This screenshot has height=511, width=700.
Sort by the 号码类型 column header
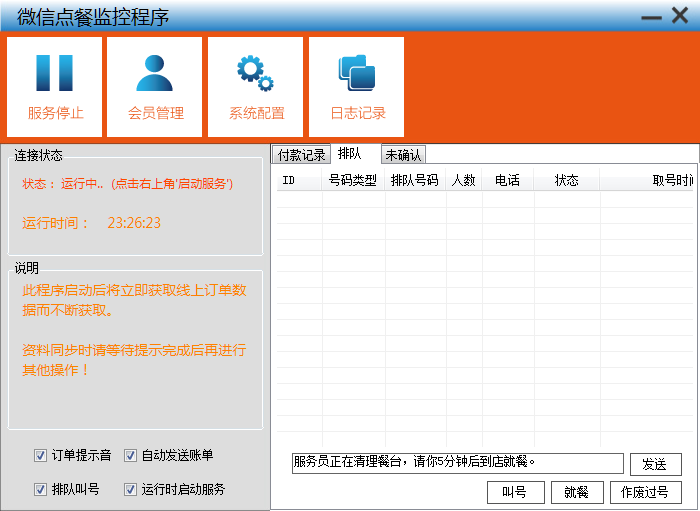[x=353, y=180]
